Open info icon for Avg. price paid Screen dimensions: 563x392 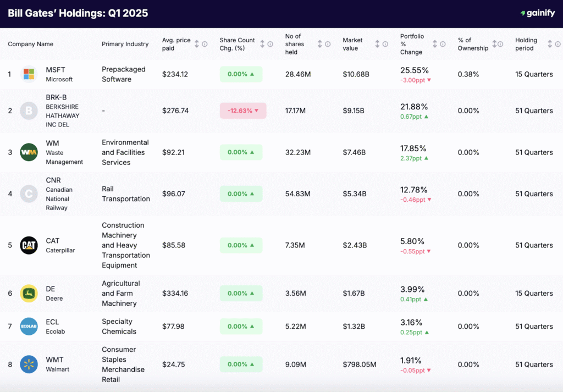pos(205,44)
